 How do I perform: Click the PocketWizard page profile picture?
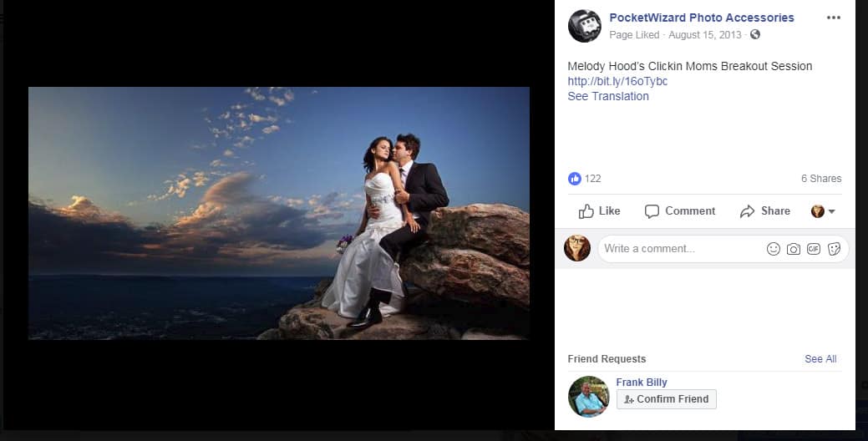(584, 26)
